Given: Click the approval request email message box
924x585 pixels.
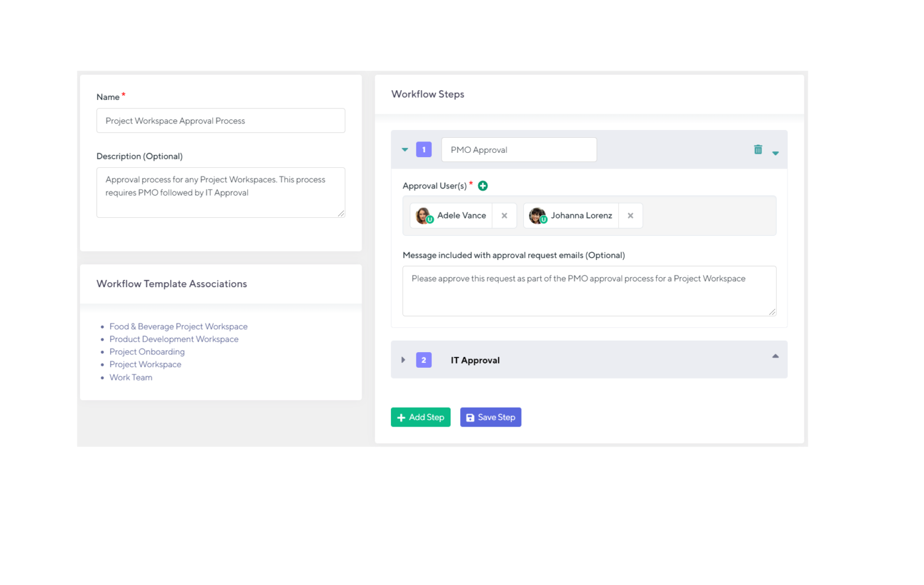Looking at the screenshot, I should [589, 291].
